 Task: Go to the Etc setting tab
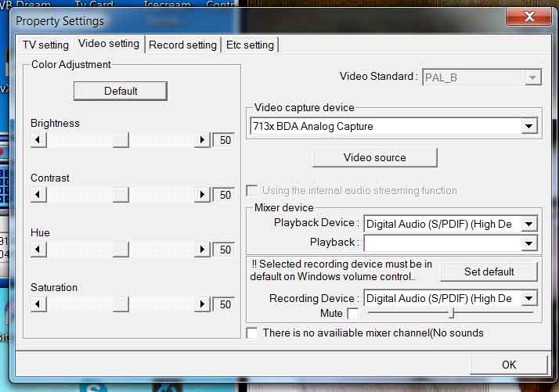click(x=250, y=45)
